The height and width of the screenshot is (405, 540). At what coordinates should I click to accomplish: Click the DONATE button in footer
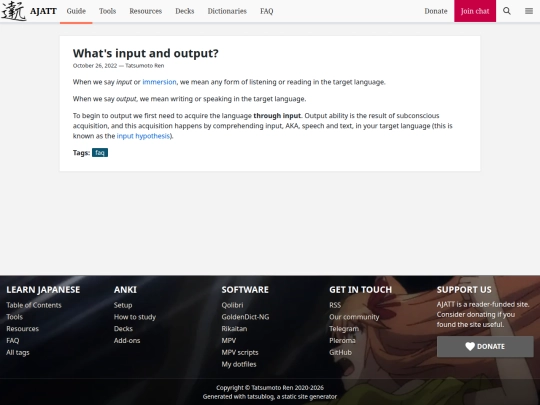pyautogui.click(x=485, y=346)
